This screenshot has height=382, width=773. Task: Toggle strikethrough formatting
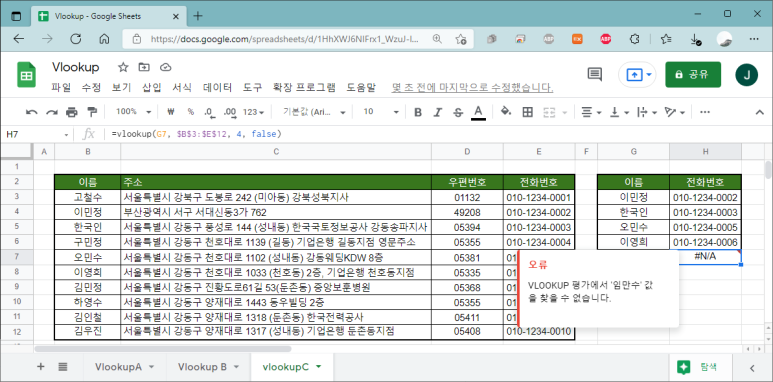[458, 112]
